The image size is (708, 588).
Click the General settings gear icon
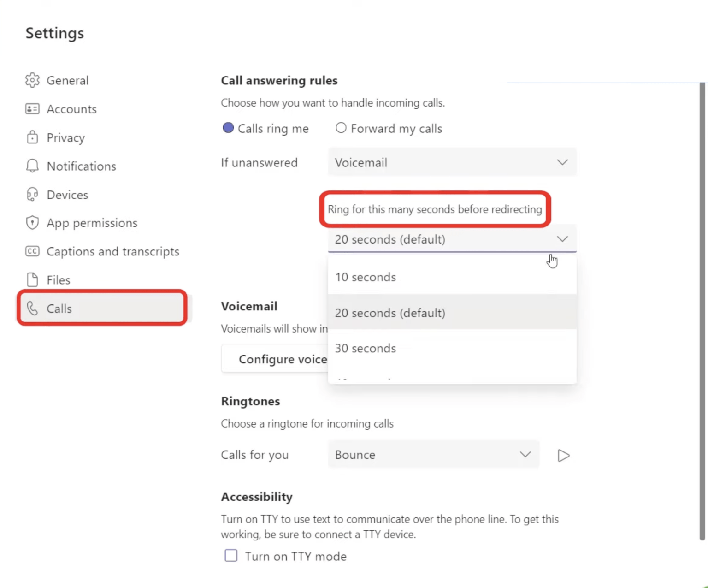click(32, 80)
